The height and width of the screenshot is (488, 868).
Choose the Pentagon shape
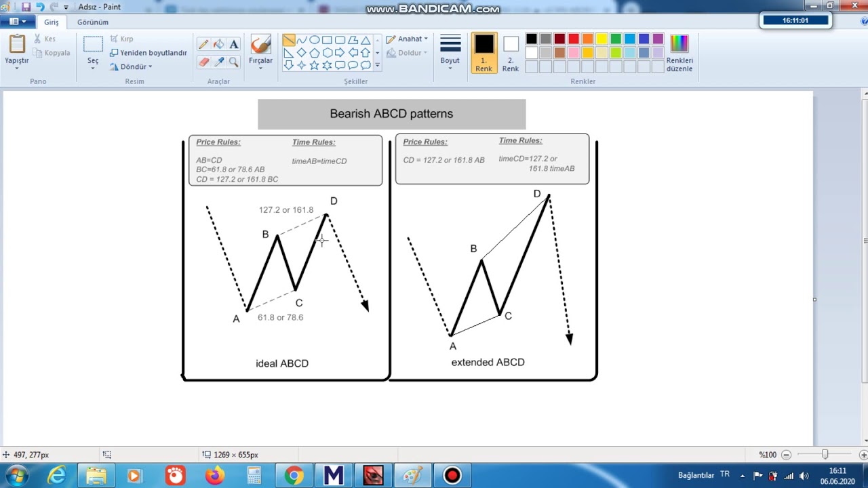click(x=315, y=53)
